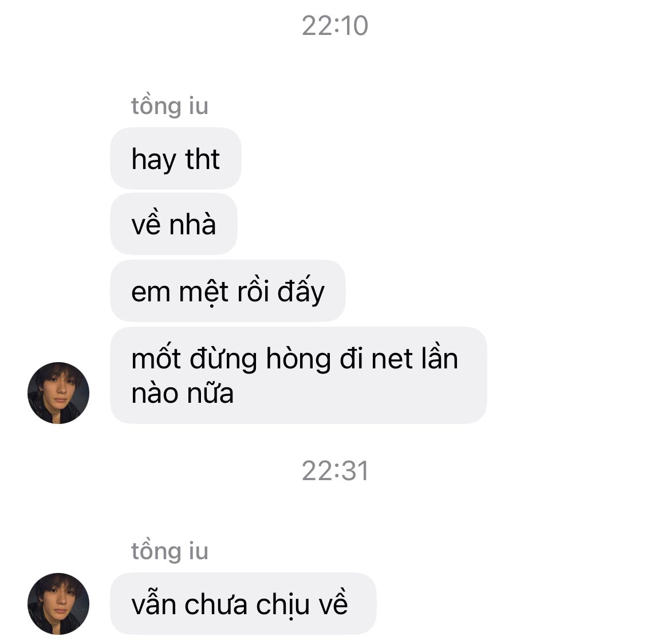Click the words 'nào nữa' on the second line
The height and width of the screenshot is (644, 670).
point(183,394)
